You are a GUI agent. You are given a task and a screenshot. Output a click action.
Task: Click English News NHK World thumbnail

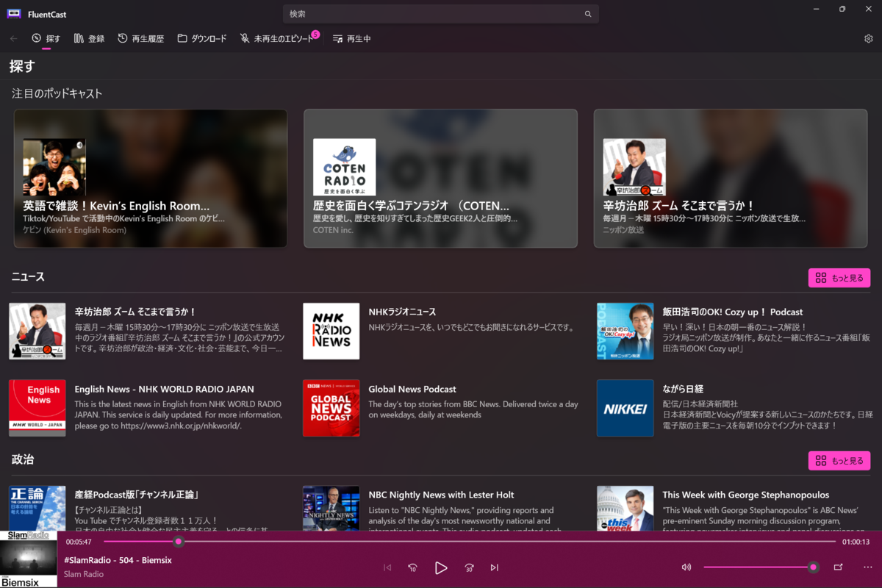click(x=37, y=408)
